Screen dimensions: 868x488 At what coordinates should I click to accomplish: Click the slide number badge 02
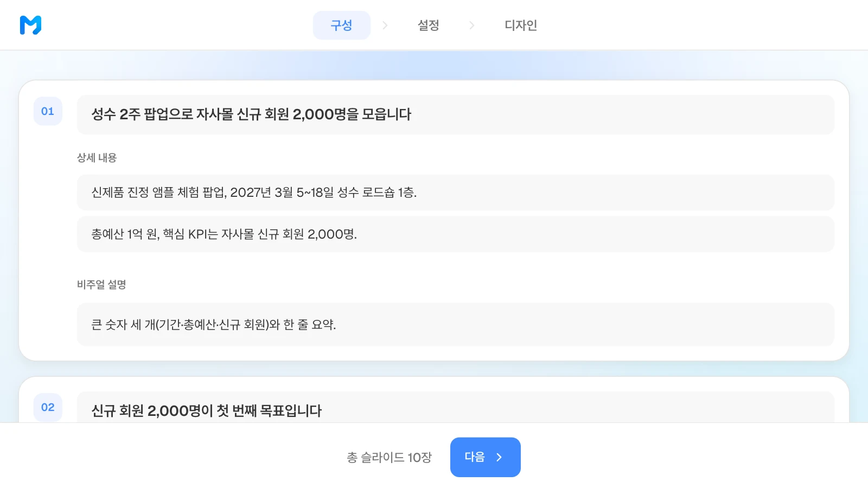(x=48, y=407)
